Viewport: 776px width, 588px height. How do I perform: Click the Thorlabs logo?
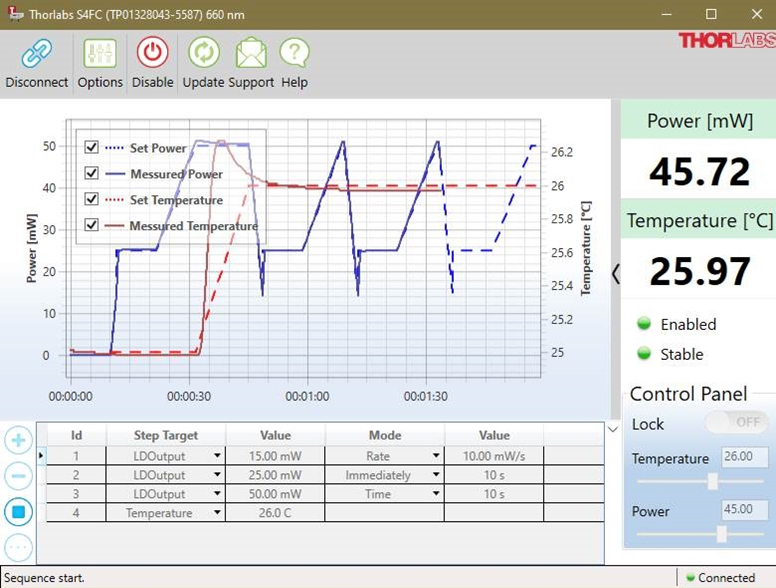point(727,40)
